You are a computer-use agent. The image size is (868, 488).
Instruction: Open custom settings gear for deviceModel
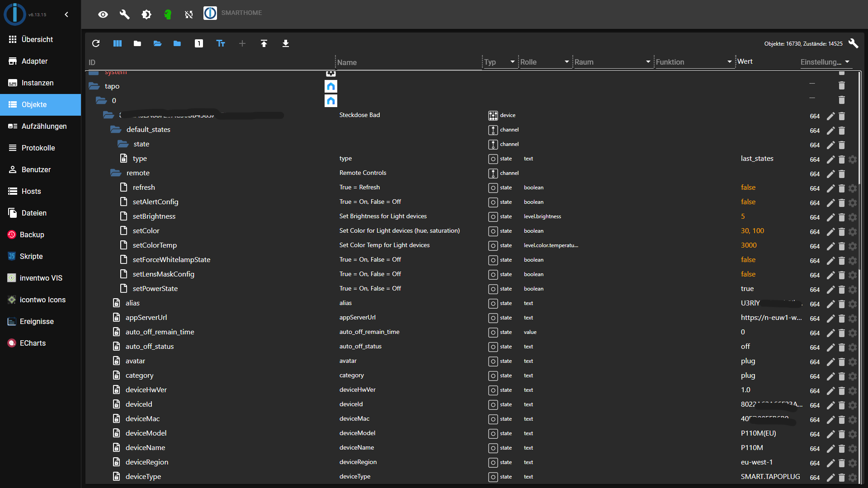click(853, 434)
